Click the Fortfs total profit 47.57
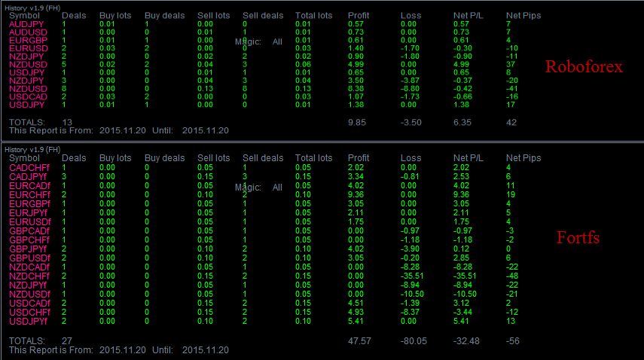Viewport: 644px width, 360px height. 359,341
